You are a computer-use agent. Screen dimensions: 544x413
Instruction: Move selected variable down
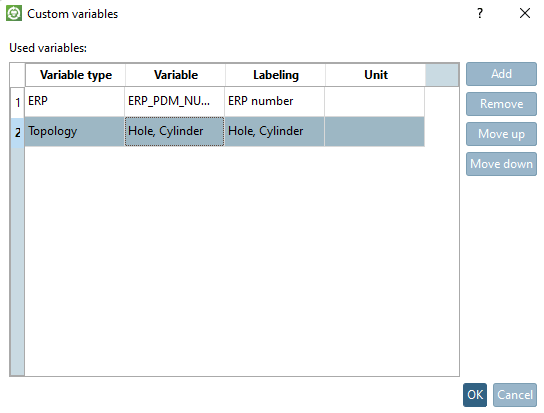pyautogui.click(x=501, y=164)
